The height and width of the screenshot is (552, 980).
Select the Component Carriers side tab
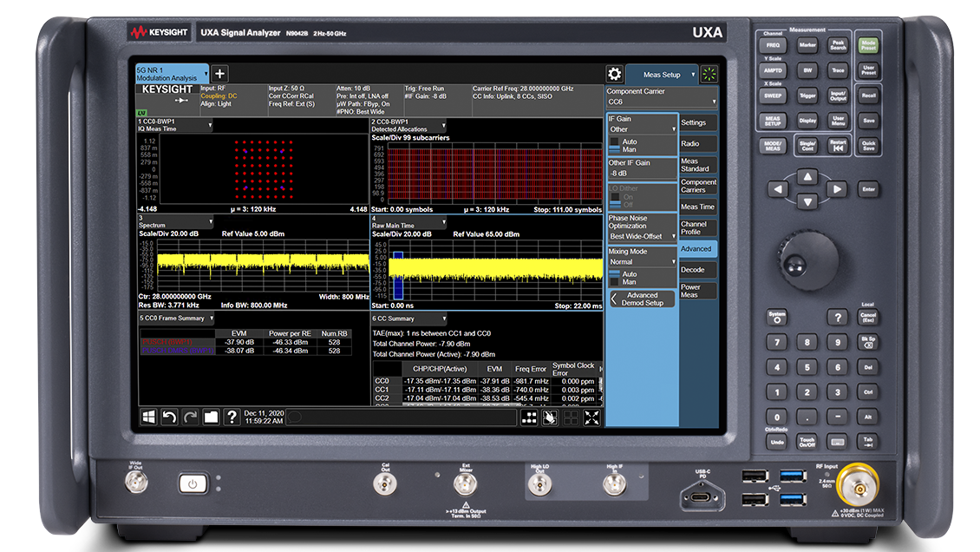[x=698, y=186]
